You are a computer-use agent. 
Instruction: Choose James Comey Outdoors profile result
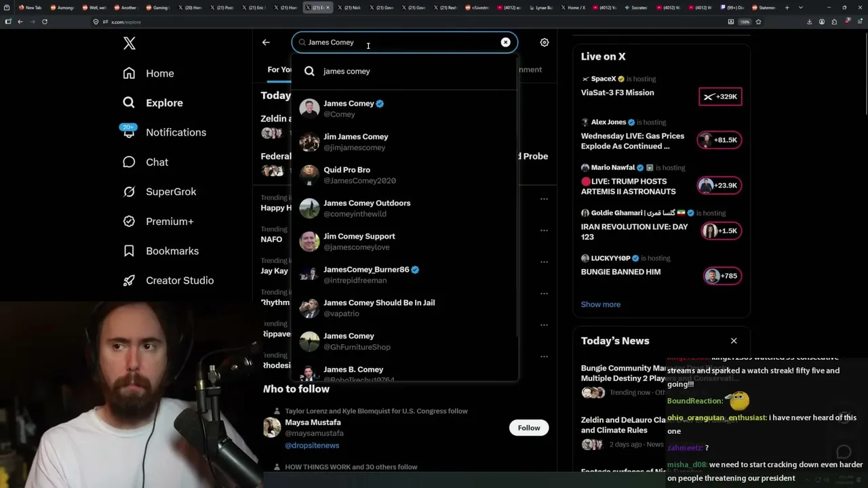(405, 208)
